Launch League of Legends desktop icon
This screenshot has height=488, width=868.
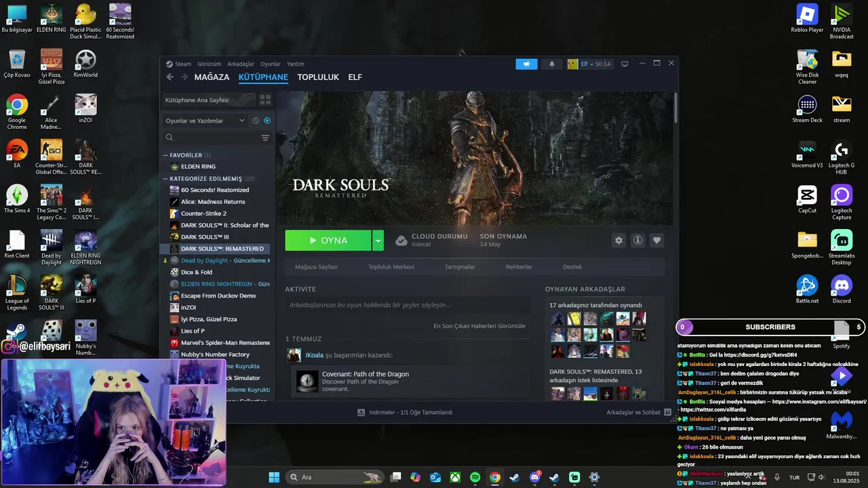(x=17, y=293)
